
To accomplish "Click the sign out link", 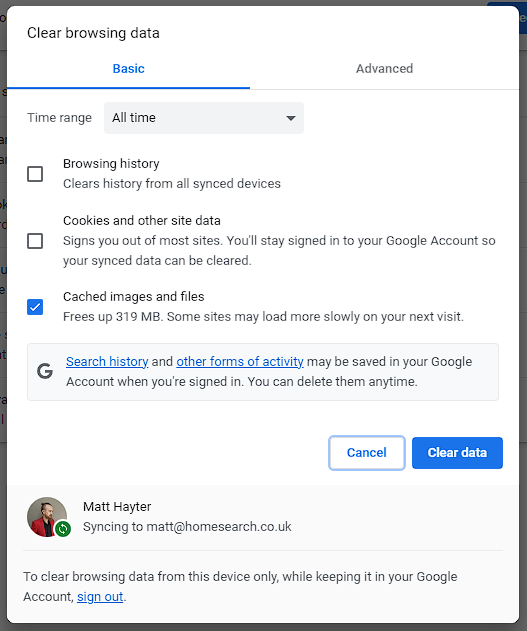I will [100, 596].
